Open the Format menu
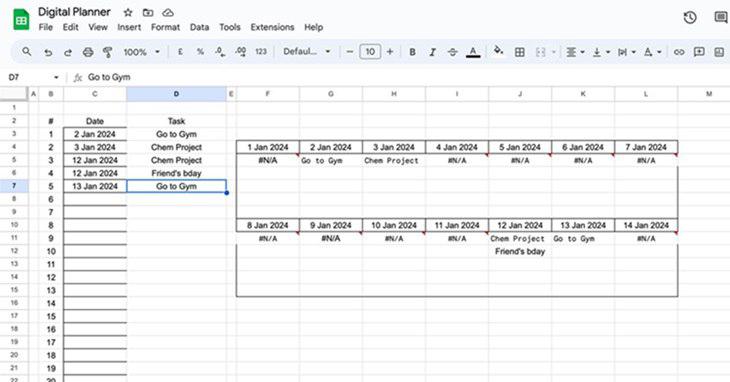Screen dimensions: 730x382 165,27
